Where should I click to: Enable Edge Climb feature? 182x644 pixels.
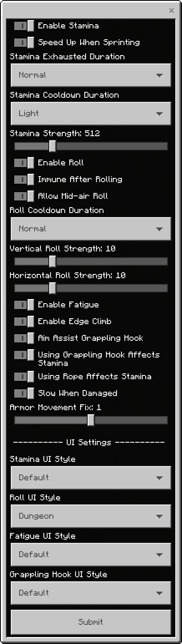coord(23,322)
